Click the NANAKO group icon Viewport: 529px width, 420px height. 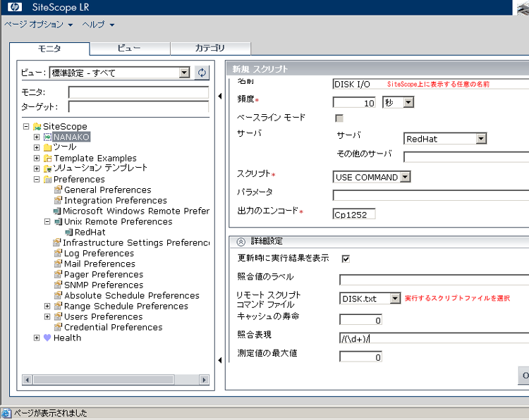47,137
